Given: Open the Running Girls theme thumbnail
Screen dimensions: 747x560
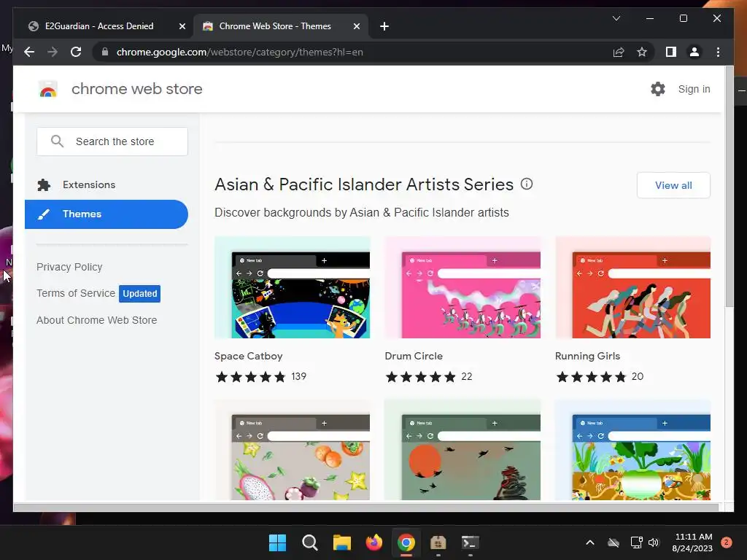Looking at the screenshot, I should click(x=632, y=287).
